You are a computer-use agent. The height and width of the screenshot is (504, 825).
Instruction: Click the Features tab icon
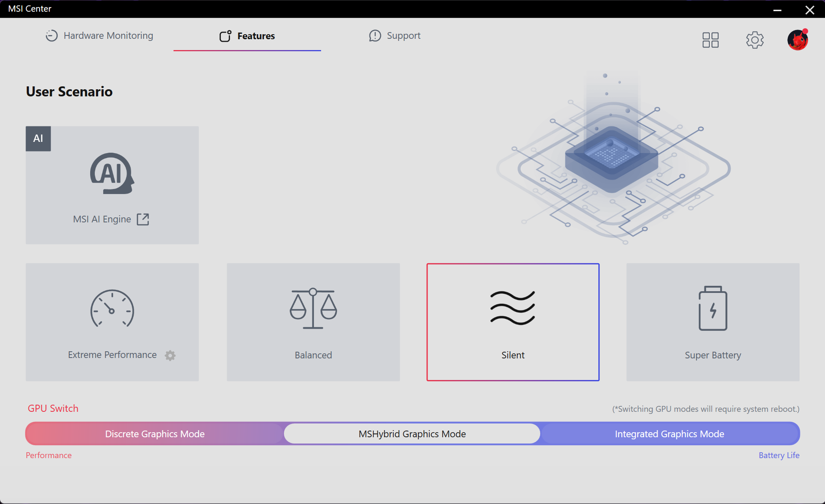(225, 36)
